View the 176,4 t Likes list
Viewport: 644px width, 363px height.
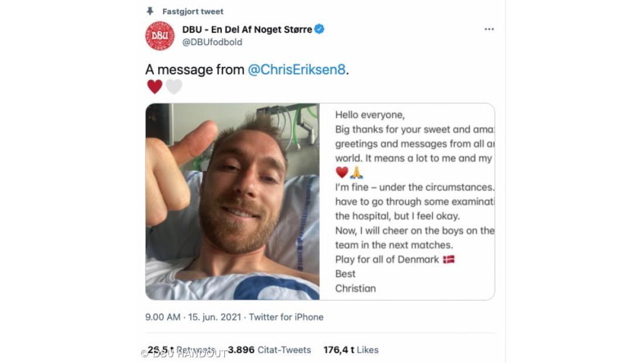pyautogui.click(x=351, y=350)
